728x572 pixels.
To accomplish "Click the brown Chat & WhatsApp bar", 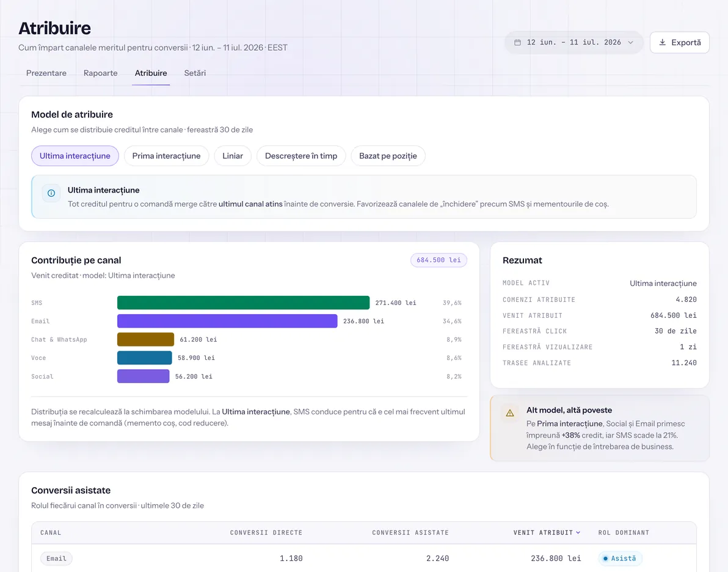I will 145,339.
